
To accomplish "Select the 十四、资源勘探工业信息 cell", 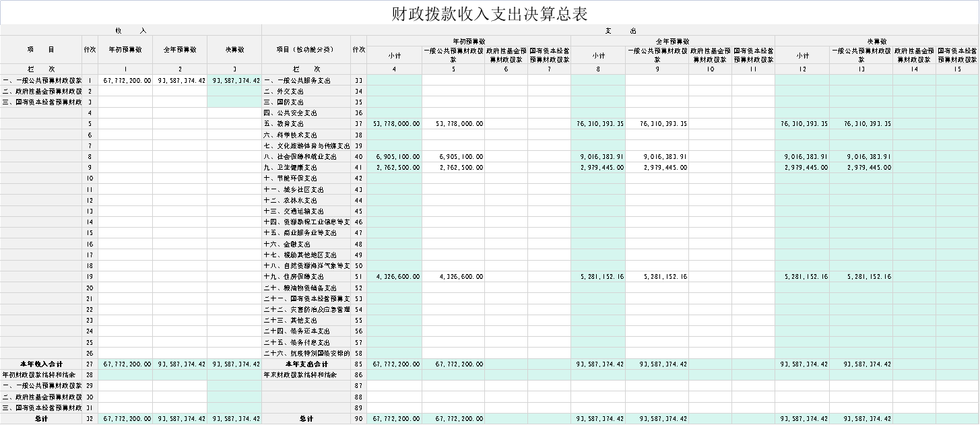I will [x=306, y=222].
